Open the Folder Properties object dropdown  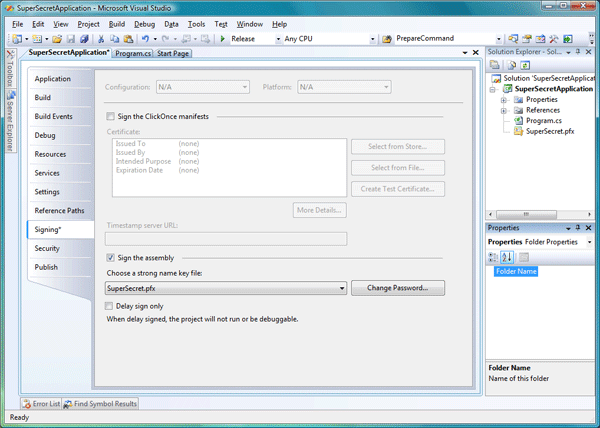(590, 242)
